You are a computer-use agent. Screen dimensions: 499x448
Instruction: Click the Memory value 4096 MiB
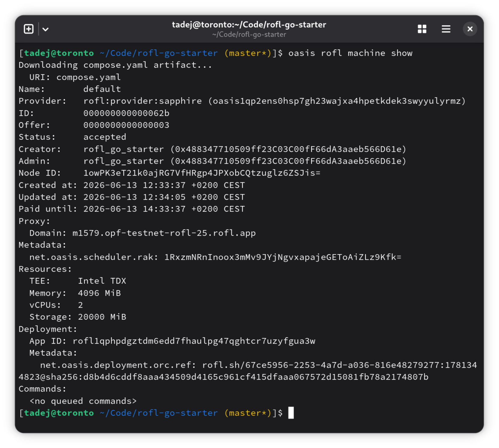tap(99, 293)
